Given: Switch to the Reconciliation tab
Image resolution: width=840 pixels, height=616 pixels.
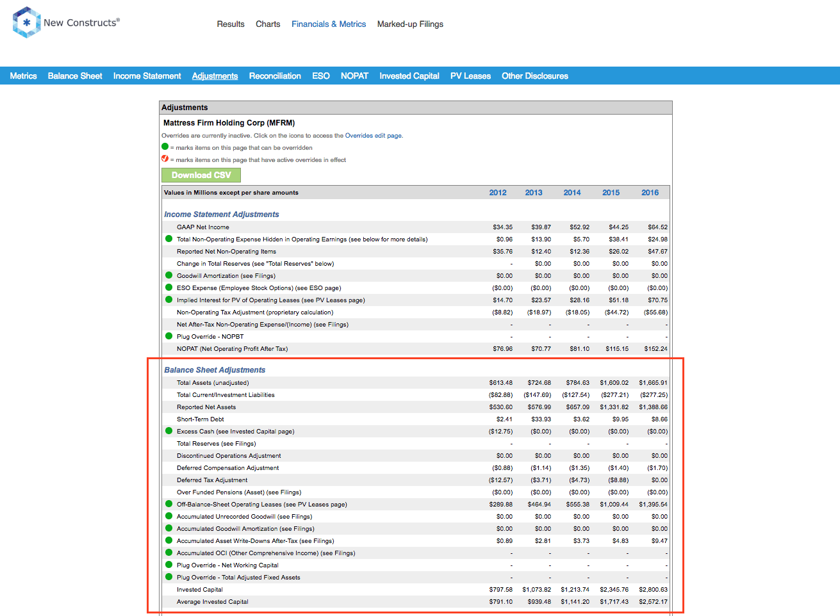Looking at the screenshot, I should coord(275,76).
